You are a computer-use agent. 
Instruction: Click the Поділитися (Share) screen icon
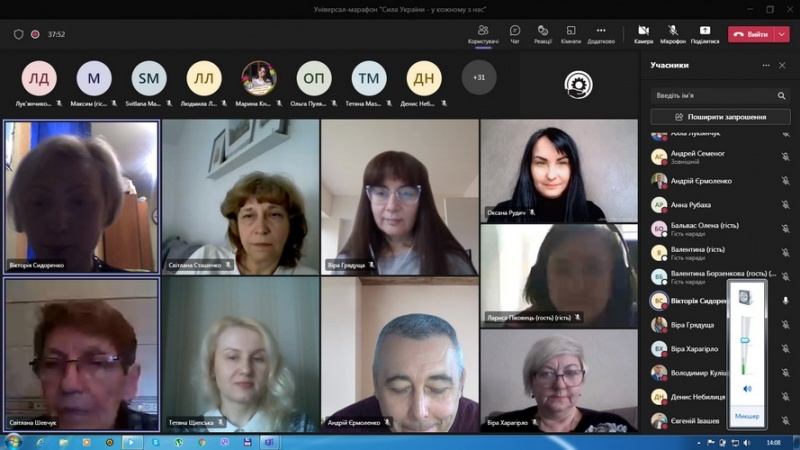pos(704,34)
